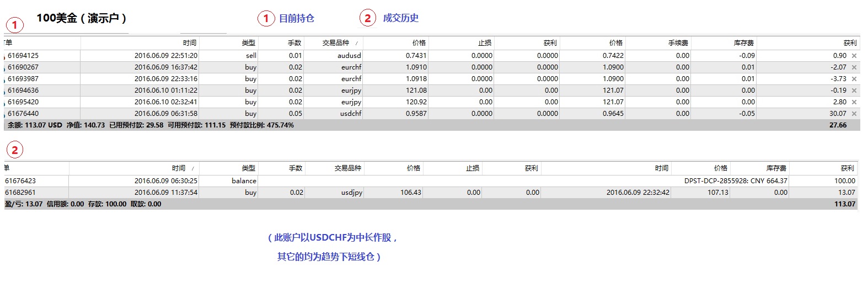Select order number 61694636

coord(23,91)
